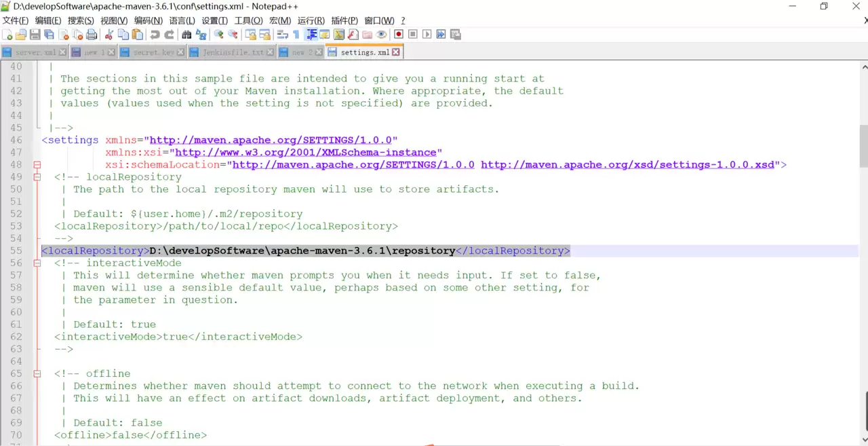Save the current recorded macro
868x446 pixels.
click(x=455, y=35)
